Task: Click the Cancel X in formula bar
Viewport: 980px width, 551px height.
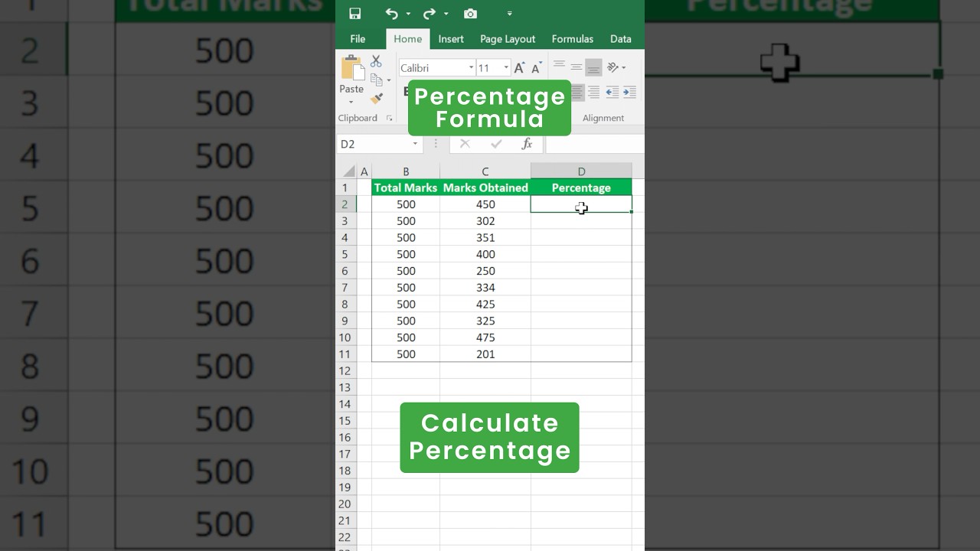Action: pyautogui.click(x=465, y=144)
